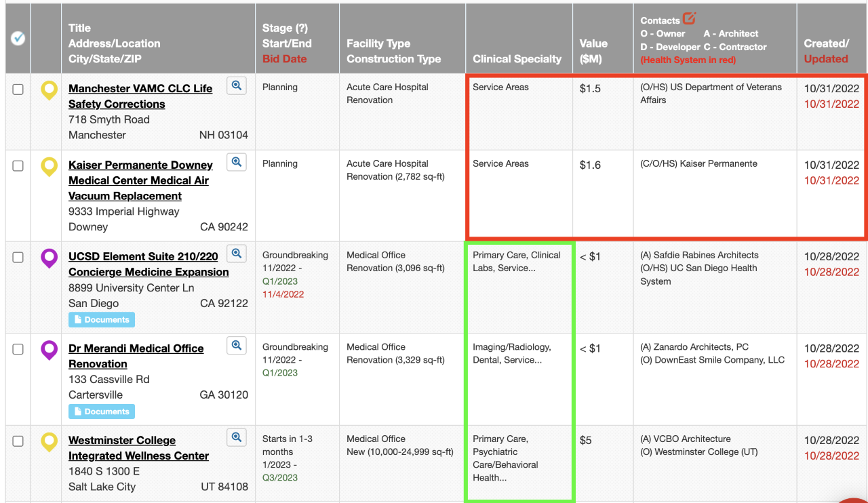Open UCSD Element Suite 210/220 Concierge link
The image size is (868, 503).
coord(149,264)
